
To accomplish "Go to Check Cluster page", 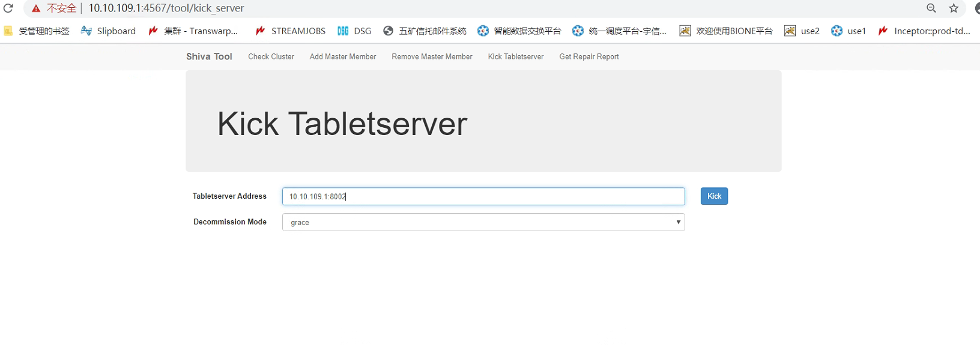I will point(271,57).
